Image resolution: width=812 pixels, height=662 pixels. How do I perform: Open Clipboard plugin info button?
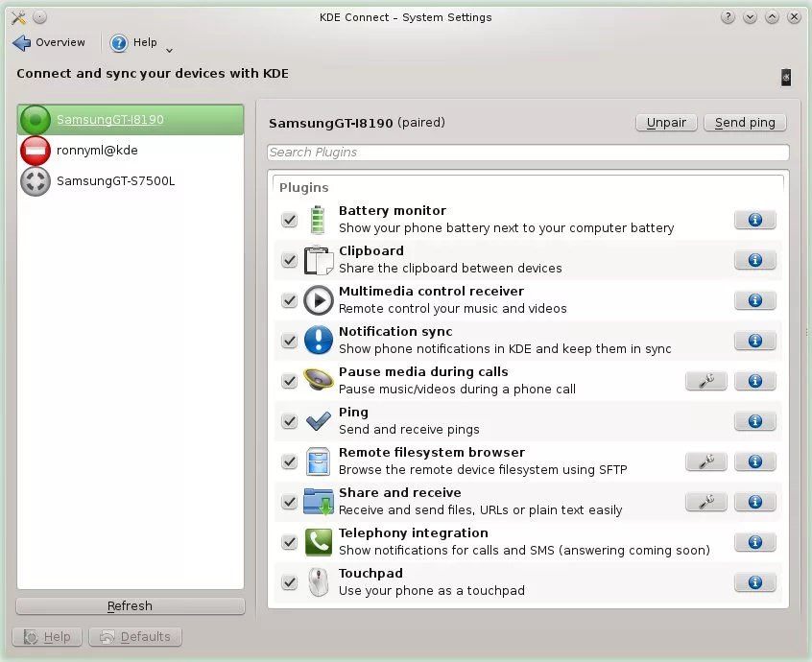(x=755, y=260)
